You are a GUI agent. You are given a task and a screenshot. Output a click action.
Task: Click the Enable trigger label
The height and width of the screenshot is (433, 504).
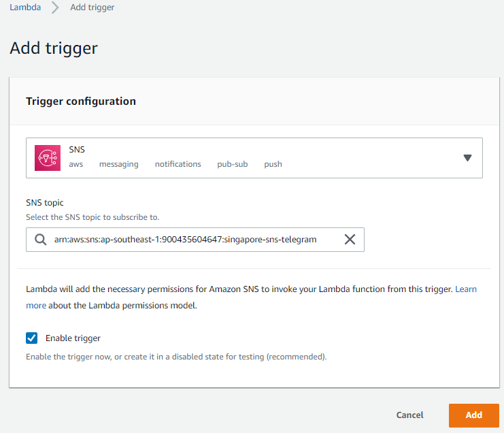[73, 338]
